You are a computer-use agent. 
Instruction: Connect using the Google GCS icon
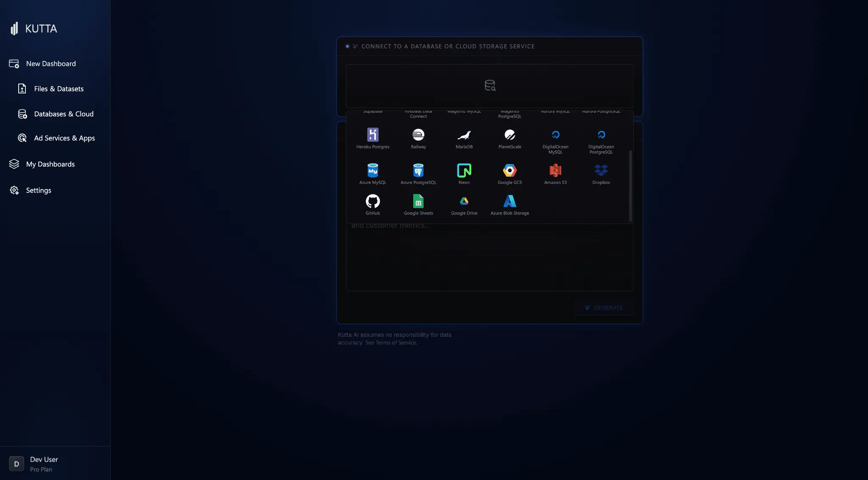tap(510, 170)
